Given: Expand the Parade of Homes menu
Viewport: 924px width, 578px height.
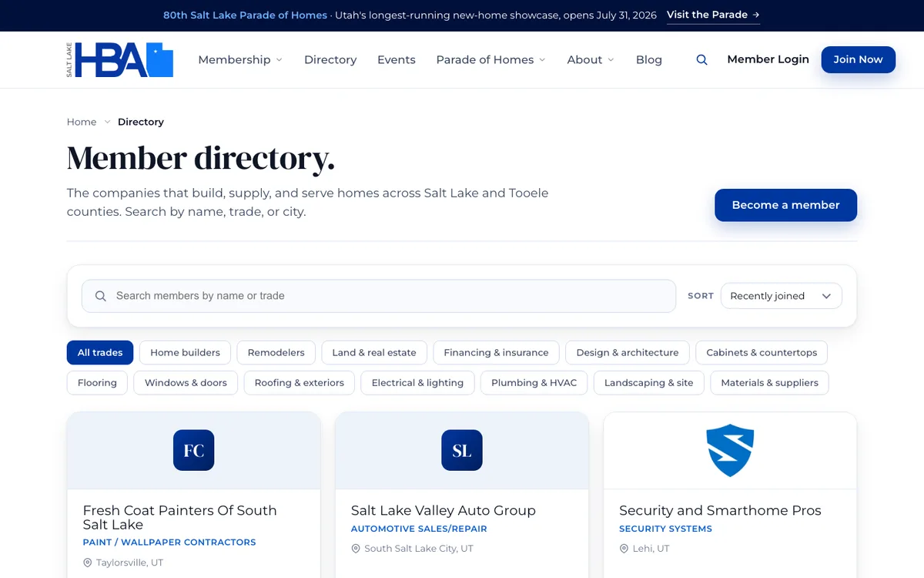Looking at the screenshot, I should point(490,59).
